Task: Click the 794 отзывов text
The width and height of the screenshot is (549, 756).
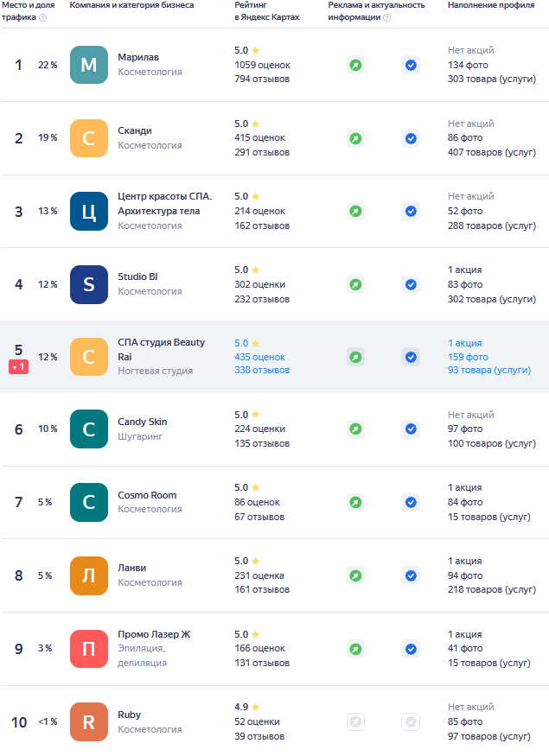Action: tap(262, 79)
